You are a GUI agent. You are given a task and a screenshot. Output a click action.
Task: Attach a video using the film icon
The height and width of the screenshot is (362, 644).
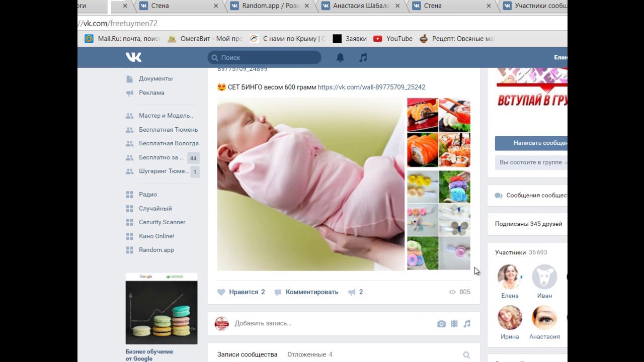tap(454, 324)
